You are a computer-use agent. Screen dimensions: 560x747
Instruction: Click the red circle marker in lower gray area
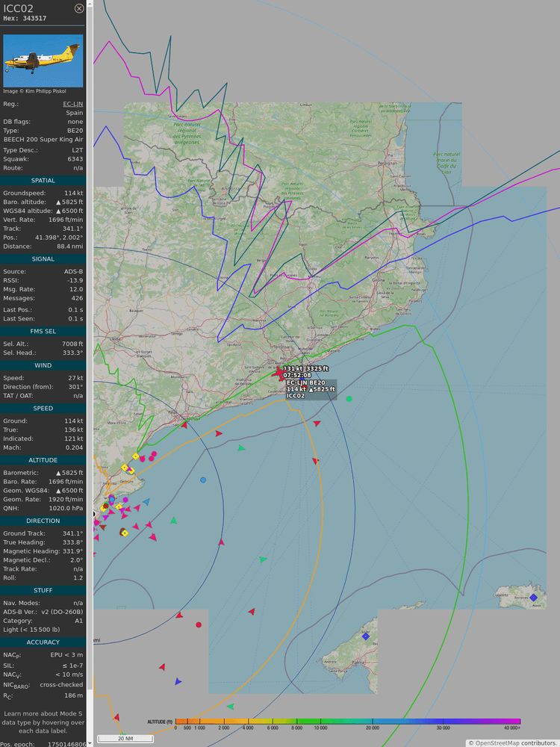199,624
